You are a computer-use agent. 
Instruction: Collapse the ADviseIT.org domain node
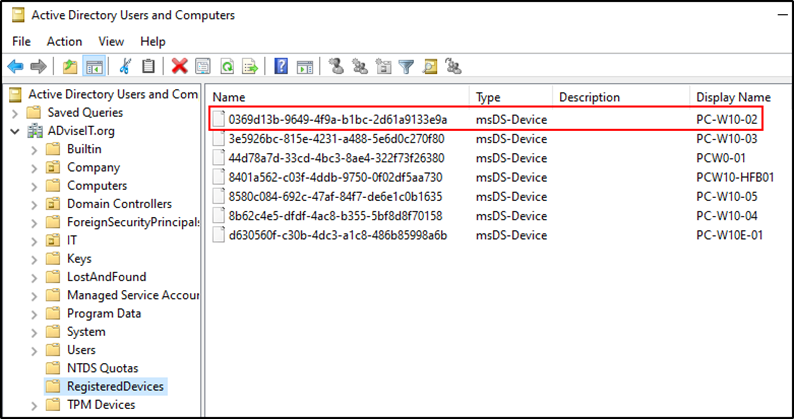pos(15,131)
